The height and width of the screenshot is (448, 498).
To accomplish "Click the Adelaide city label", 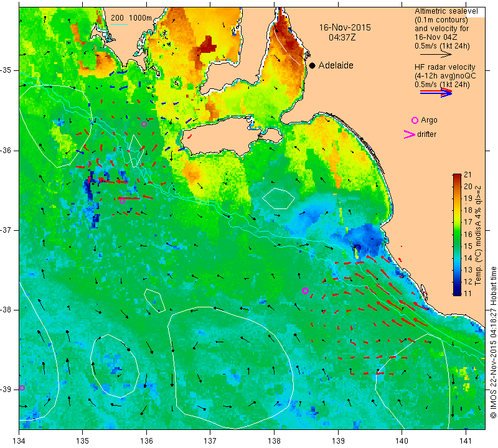I will point(336,65).
